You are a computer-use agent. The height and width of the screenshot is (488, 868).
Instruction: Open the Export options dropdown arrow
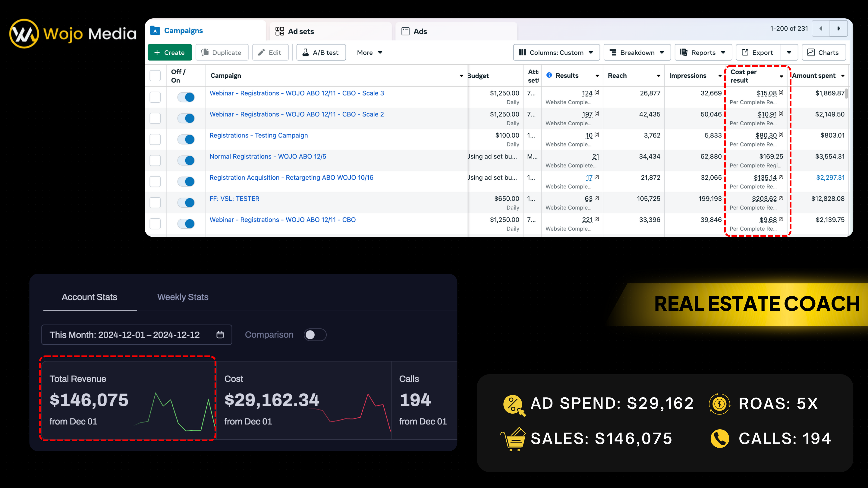click(789, 52)
